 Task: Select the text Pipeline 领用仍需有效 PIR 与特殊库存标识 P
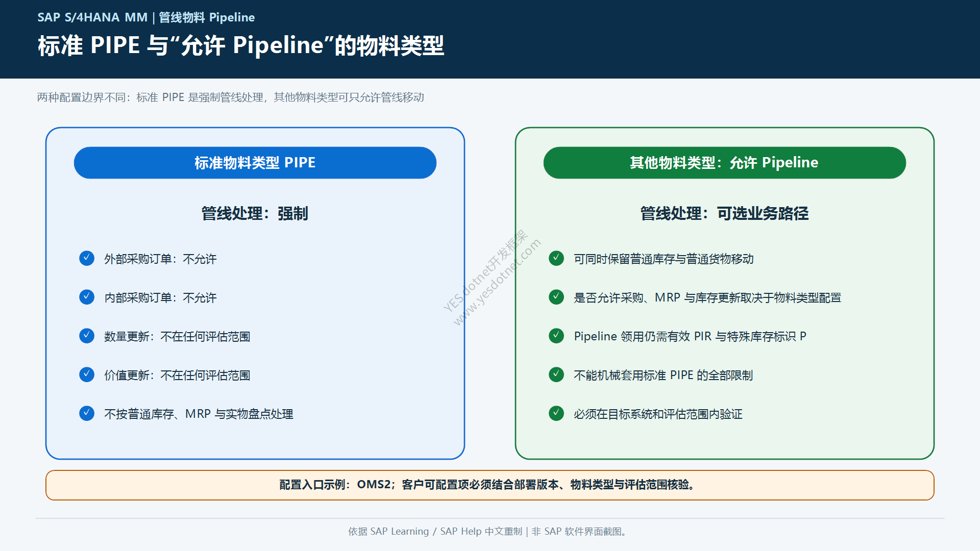tap(690, 337)
